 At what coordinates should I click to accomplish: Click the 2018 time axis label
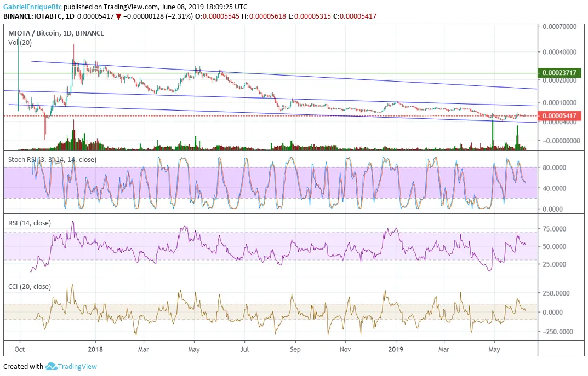click(95, 349)
